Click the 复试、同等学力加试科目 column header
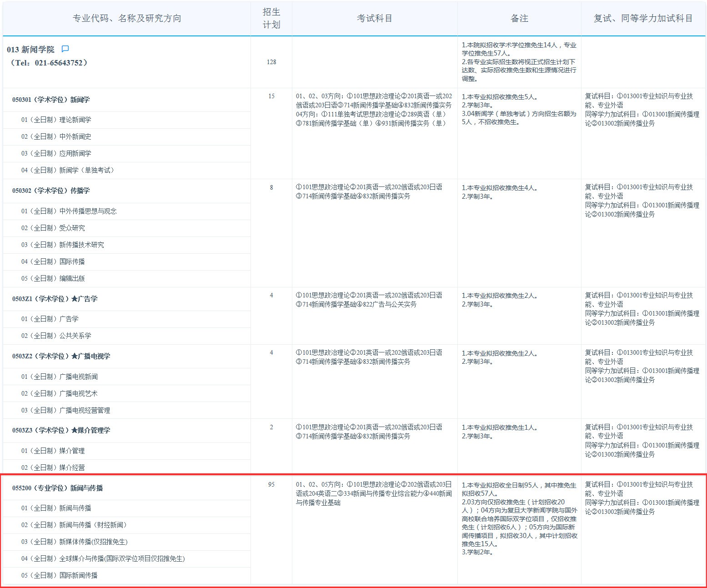The width and height of the screenshot is (707, 588). 643,19
